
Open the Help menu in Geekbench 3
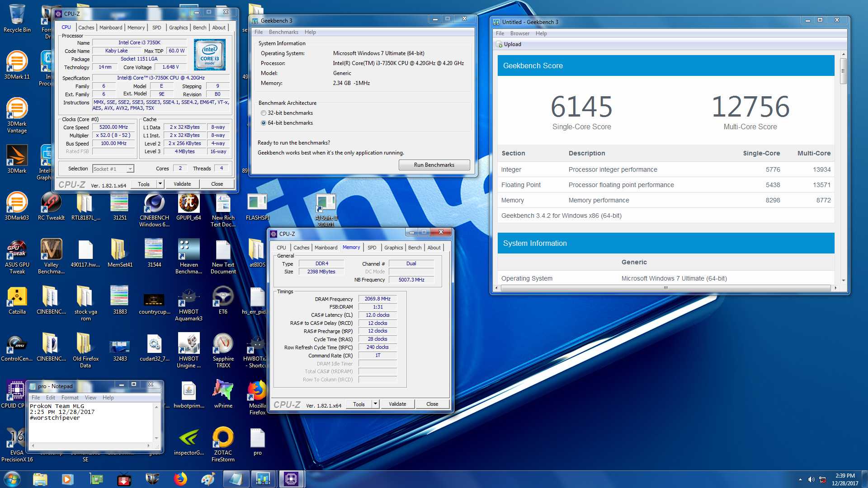310,32
